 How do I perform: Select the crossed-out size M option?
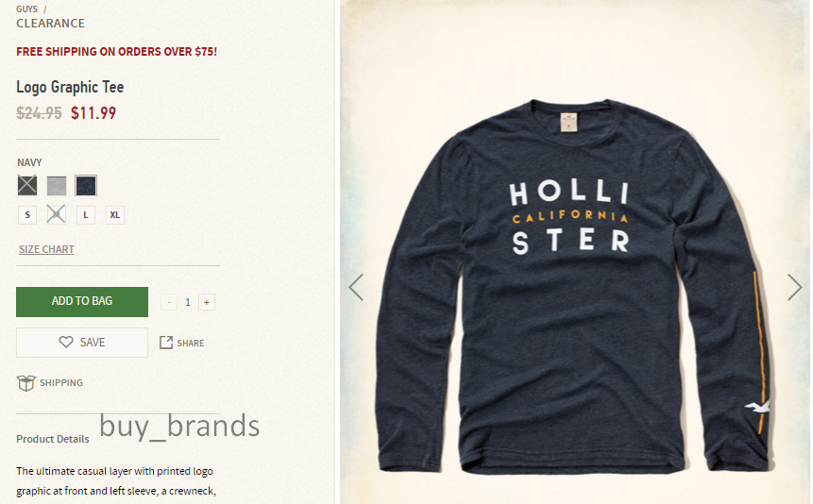point(56,214)
